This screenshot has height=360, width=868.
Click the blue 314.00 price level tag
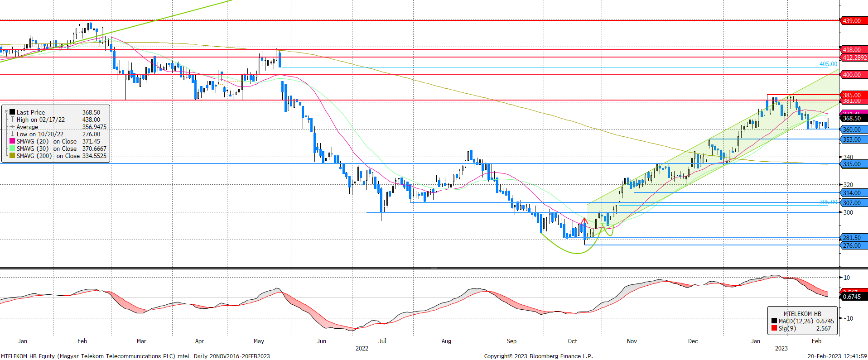(854, 193)
